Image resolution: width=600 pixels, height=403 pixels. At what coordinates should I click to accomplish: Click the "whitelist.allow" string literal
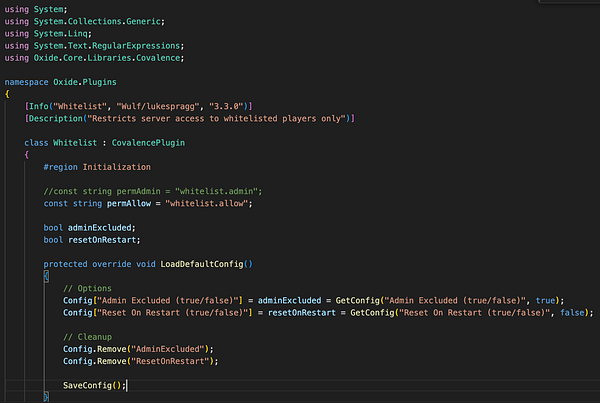pyautogui.click(x=207, y=204)
